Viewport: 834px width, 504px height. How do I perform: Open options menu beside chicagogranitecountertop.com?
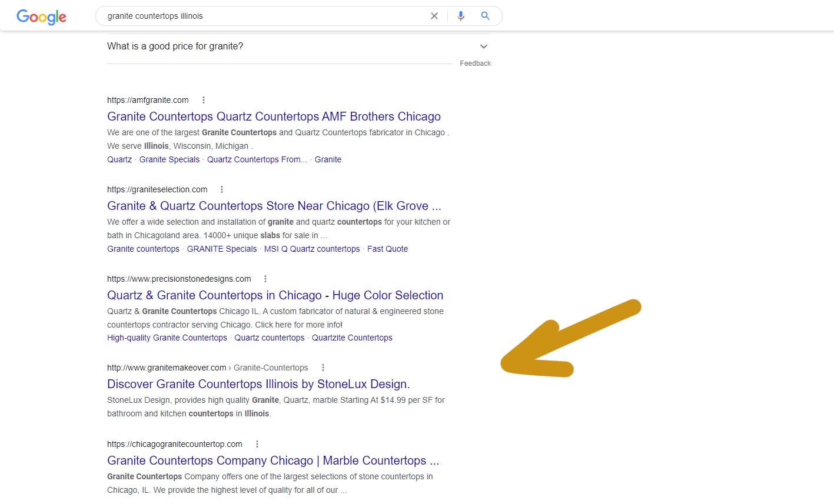[257, 444]
